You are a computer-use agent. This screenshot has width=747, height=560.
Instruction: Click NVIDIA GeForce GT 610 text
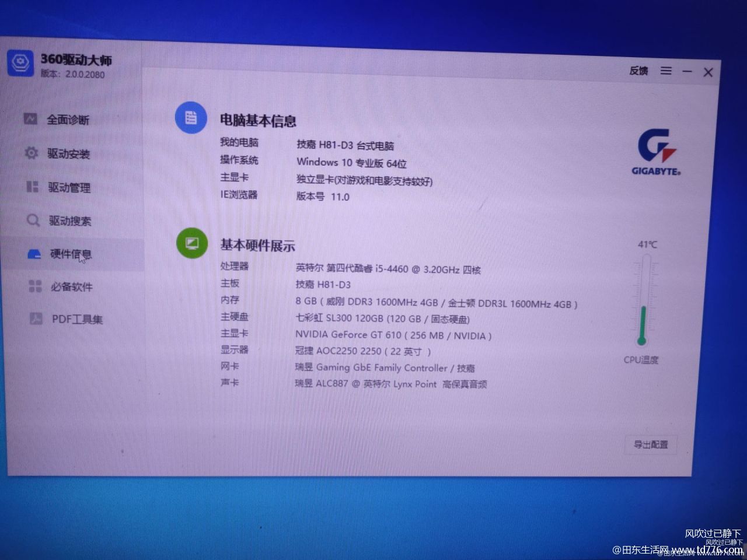[393, 335]
